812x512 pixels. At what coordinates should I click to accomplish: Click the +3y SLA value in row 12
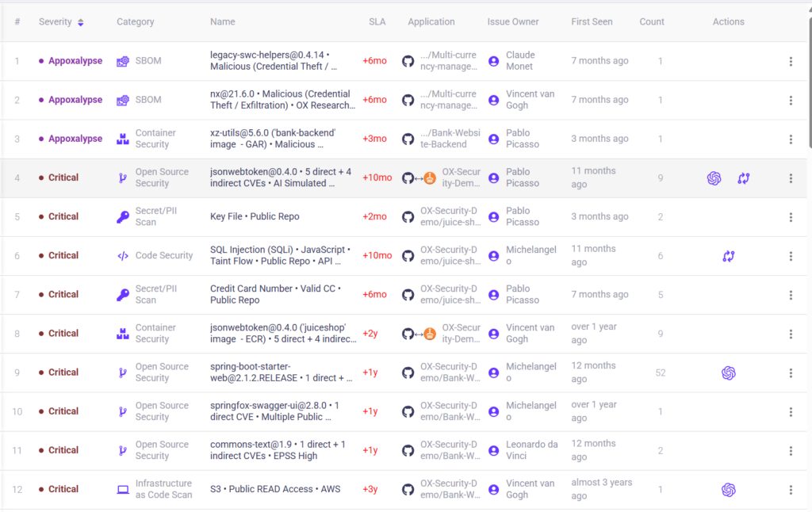pos(370,489)
